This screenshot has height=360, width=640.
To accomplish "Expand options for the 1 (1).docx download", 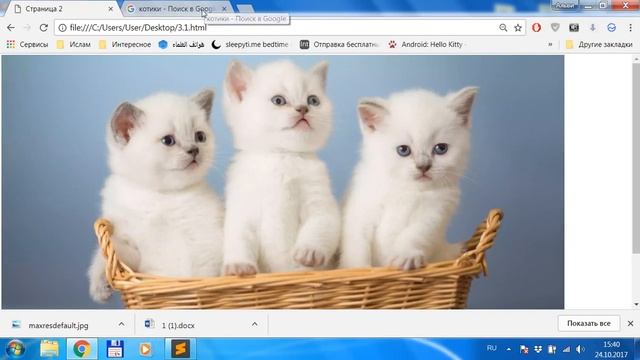I will tap(254, 324).
